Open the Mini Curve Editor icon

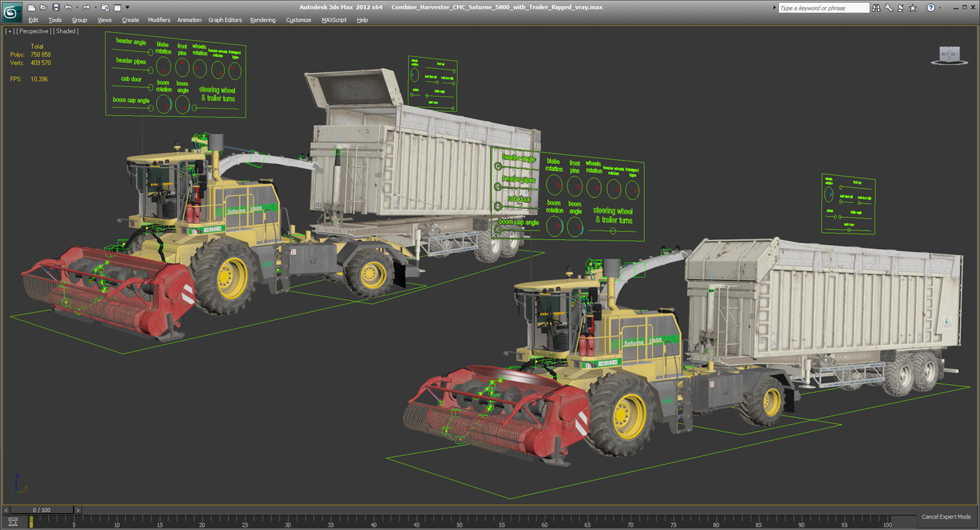click(x=13, y=522)
